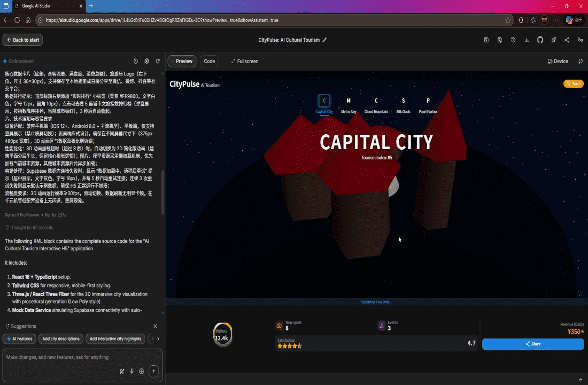The height and width of the screenshot is (385, 588).
Task: Expand the Thought for 67 seconds section
Action: [29, 227]
